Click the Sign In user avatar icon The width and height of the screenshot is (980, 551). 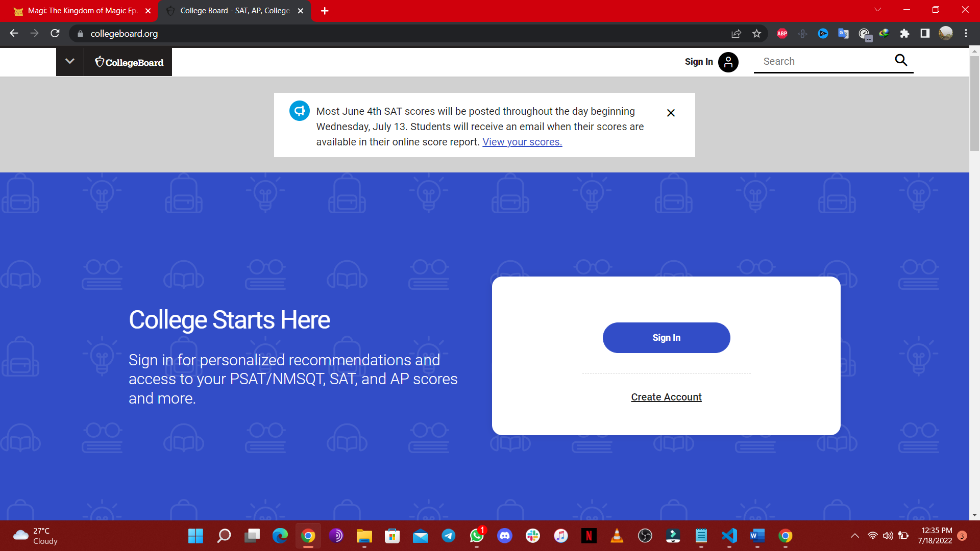tap(728, 62)
